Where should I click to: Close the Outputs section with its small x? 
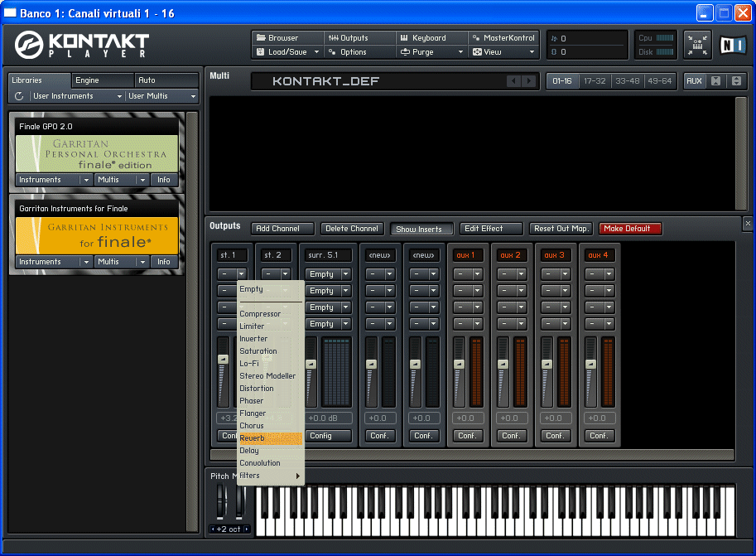748,224
